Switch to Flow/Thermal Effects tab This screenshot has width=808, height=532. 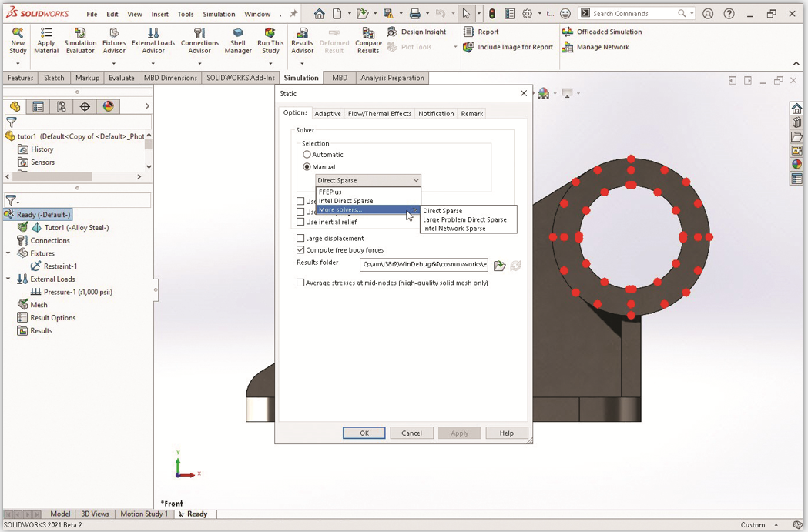(380, 114)
